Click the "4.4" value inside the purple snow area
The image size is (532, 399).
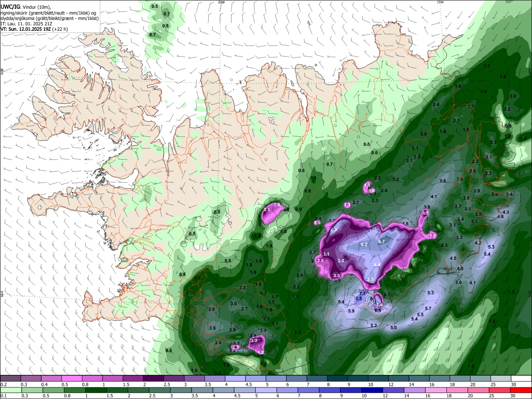(377, 265)
